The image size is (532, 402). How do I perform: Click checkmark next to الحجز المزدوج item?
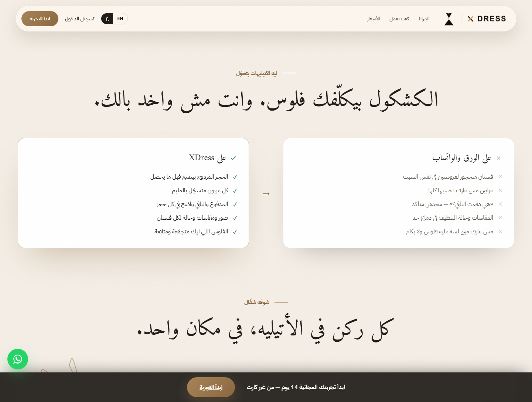(x=235, y=177)
